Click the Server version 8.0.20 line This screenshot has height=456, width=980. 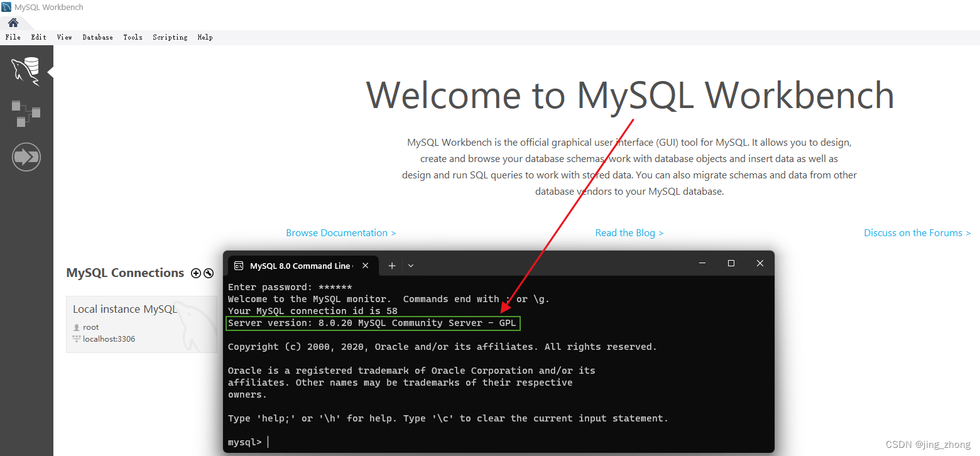pos(374,323)
